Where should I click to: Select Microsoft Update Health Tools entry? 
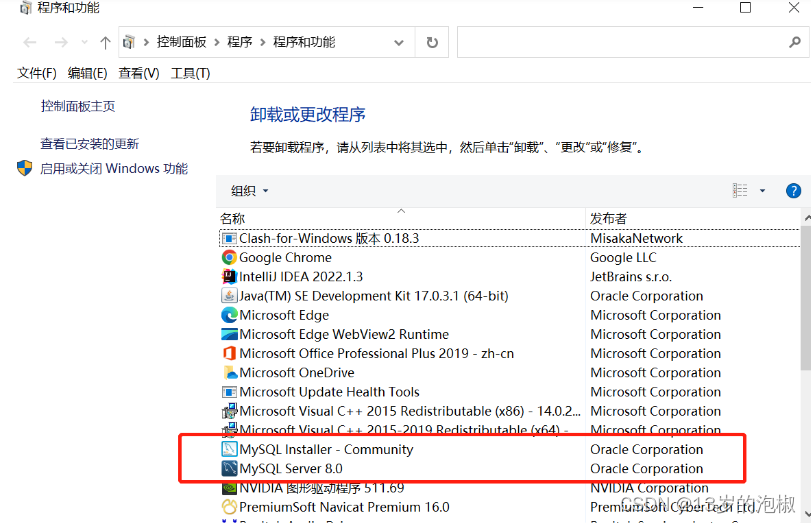point(329,392)
